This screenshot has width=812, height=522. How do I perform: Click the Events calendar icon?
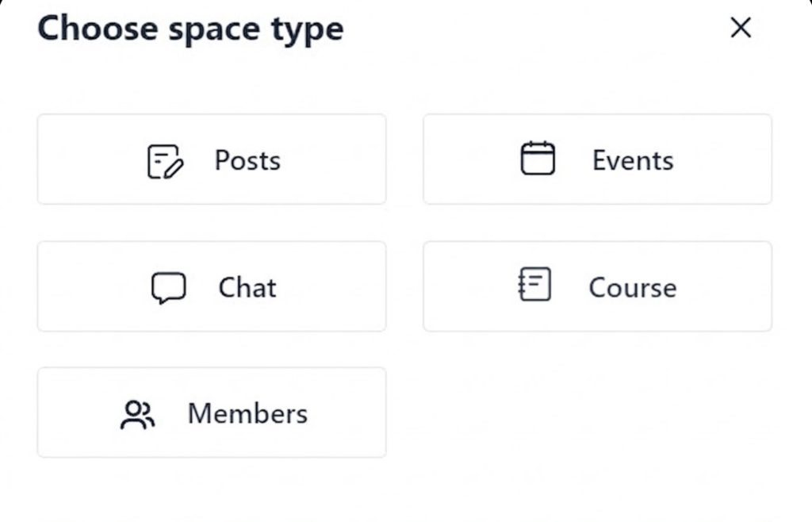tap(539, 158)
